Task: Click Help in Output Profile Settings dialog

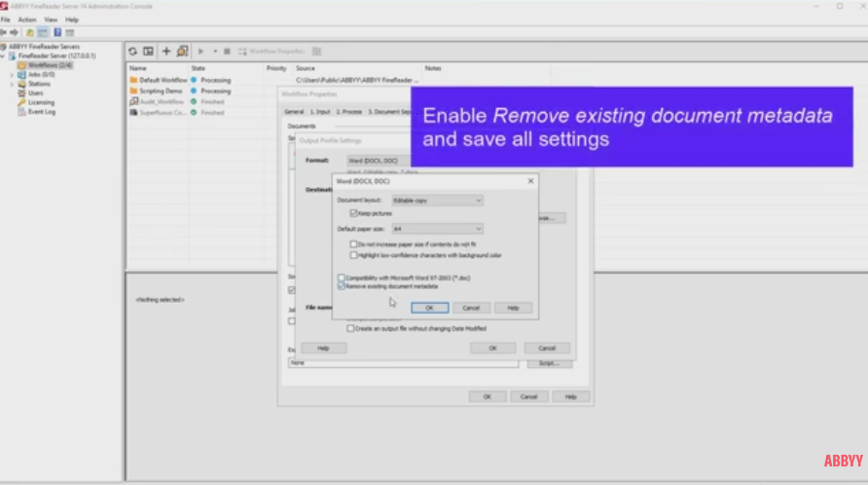Action: pos(323,349)
